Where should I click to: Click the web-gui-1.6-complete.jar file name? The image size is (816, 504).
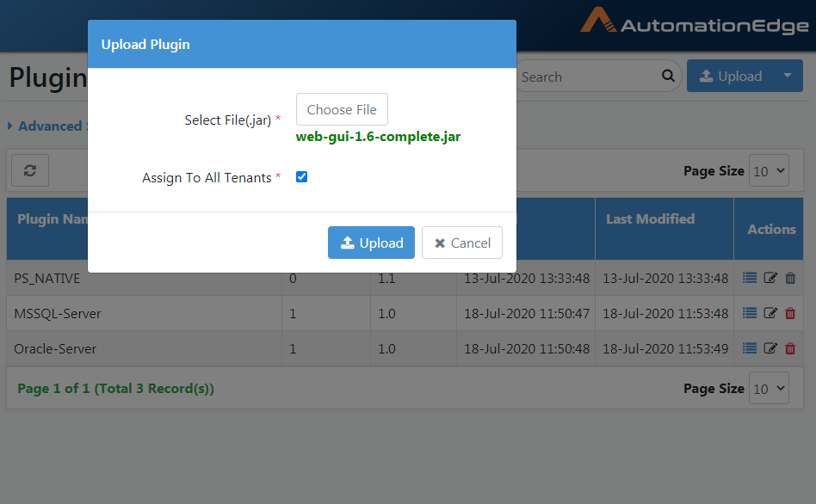(x=379, y=137)
